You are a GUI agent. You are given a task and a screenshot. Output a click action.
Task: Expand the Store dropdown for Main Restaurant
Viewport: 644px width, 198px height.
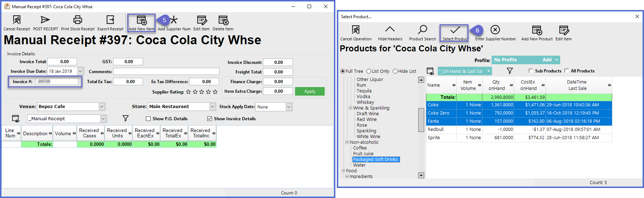click(212, 107)
